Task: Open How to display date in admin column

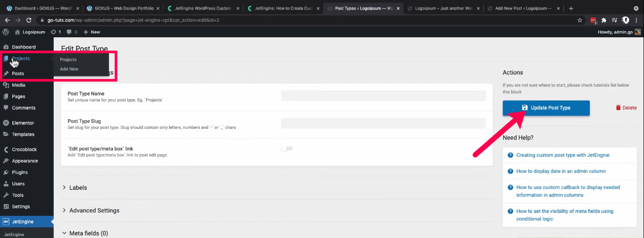Action: (561, 171)
